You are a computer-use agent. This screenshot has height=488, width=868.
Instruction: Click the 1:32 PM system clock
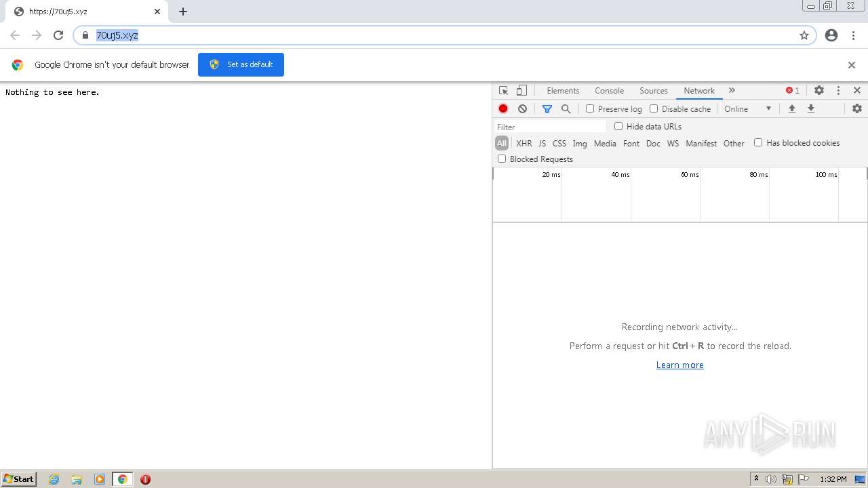coord(833,479)
